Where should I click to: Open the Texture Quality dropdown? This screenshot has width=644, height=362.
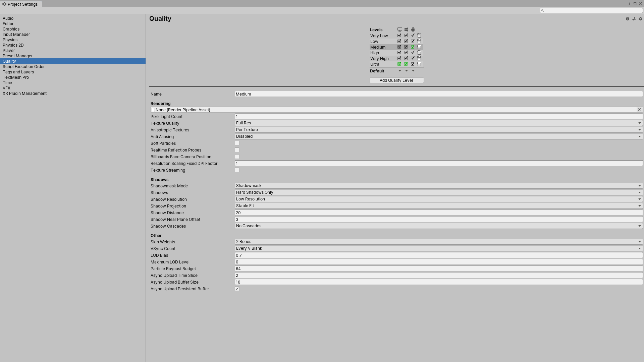pyautogui.click(x=438, y=123)
